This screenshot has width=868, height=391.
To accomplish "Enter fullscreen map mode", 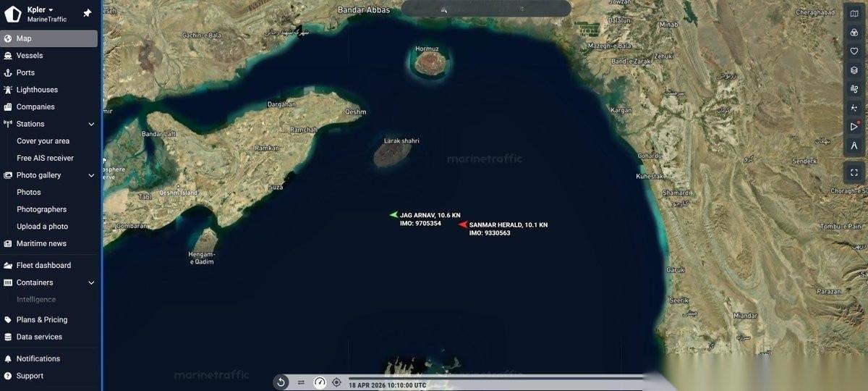I will point(854,172).
